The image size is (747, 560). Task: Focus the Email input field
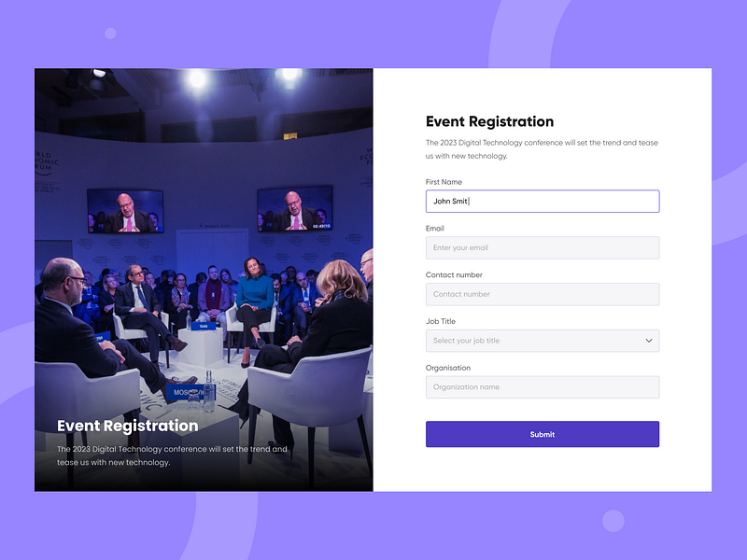[x=542, y=247]
